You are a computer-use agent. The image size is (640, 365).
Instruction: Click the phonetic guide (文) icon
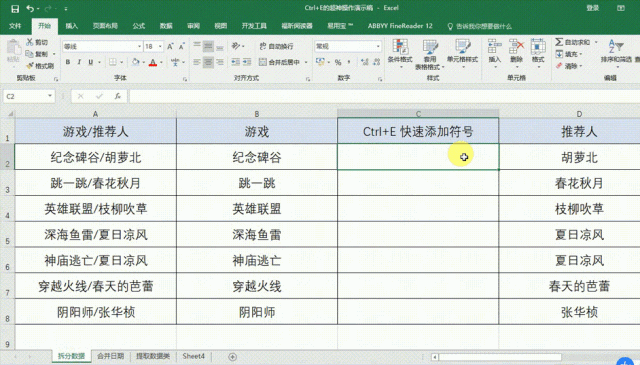[x=175, y=62]
